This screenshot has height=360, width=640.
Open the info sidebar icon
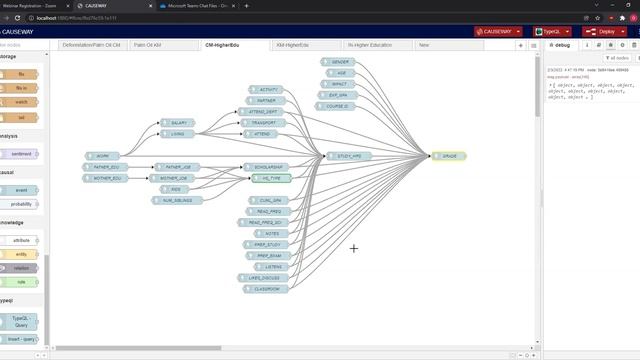click(587, 45)
